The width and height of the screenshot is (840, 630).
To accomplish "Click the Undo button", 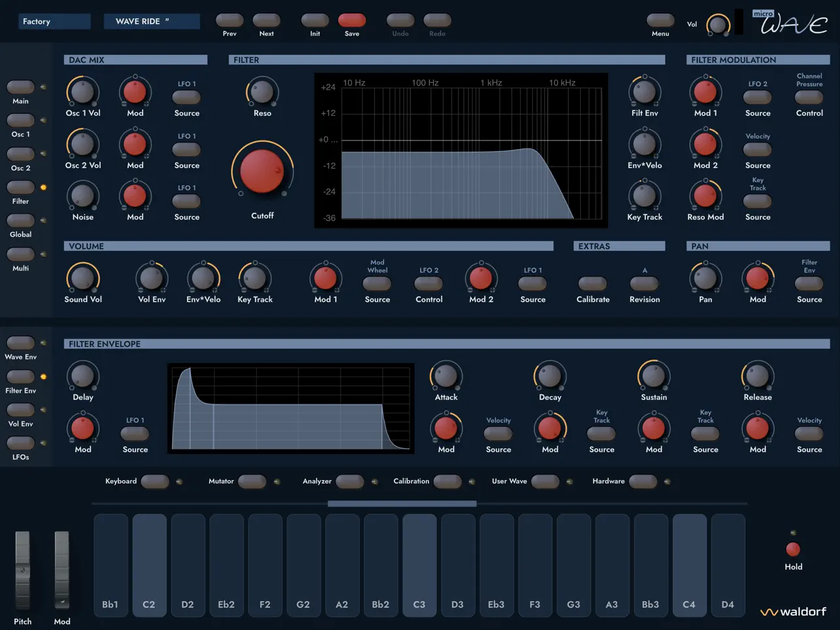I will [x=400, y=20].
